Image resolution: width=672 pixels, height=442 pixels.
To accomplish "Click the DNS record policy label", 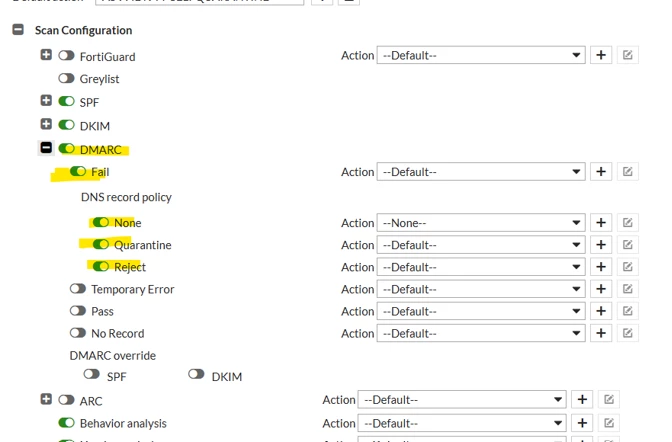I will click(x=126, y=197).
